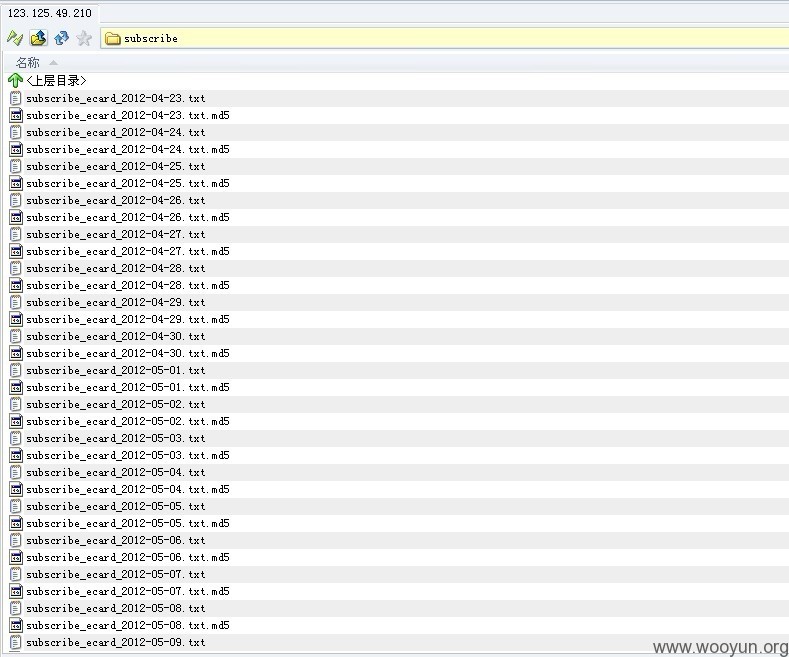Select file subscribe_ecard_2012-04-23.txt.md5

[x=128, y=116]
